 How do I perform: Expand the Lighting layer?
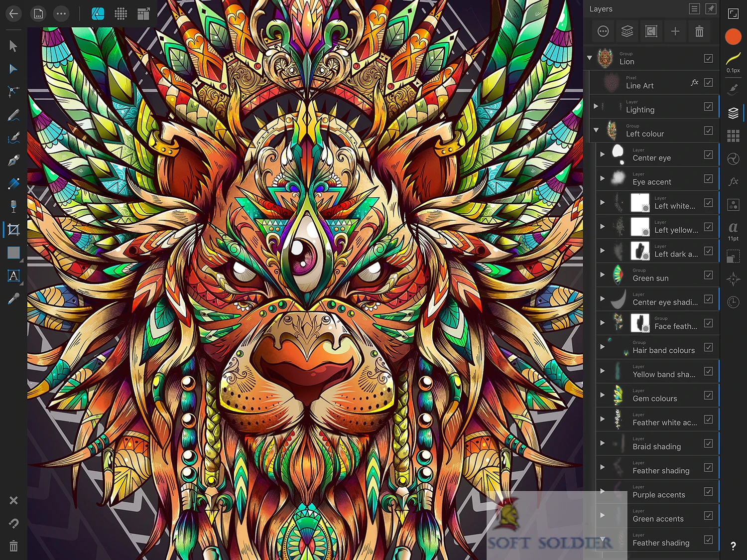(596, 106)
